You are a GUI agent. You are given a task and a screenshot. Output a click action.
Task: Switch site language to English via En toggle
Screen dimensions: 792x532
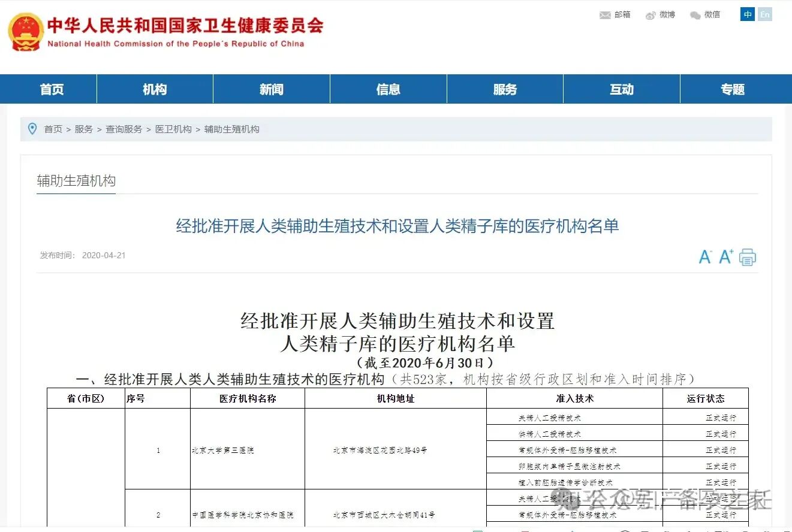click(x=765, y=14)
